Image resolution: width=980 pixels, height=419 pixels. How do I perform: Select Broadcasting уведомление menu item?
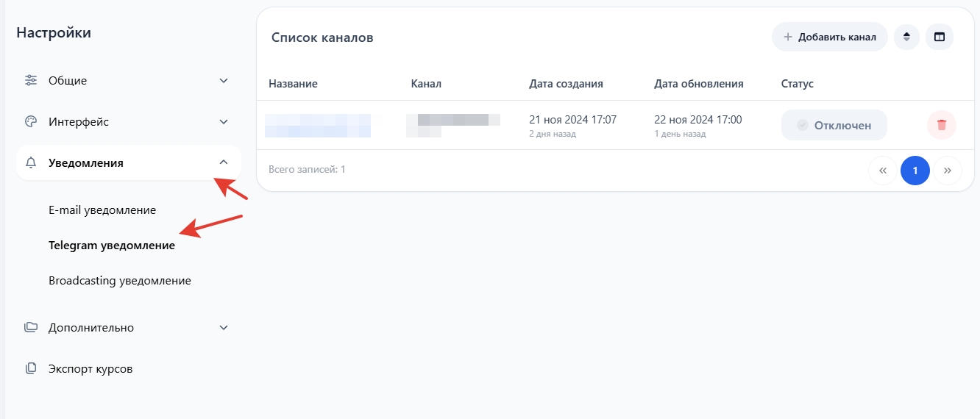tap(120, 281)
